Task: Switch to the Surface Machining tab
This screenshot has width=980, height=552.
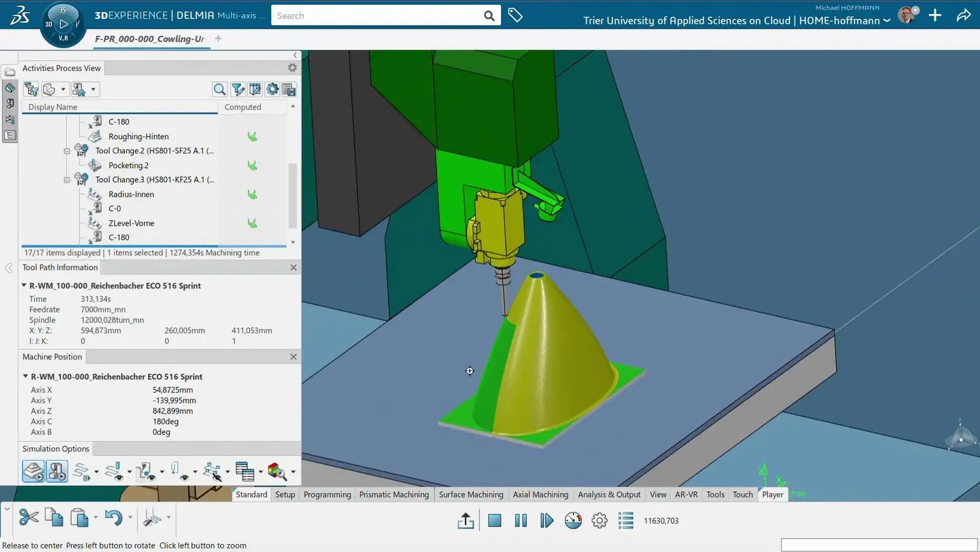Action: tap(470, 494)
